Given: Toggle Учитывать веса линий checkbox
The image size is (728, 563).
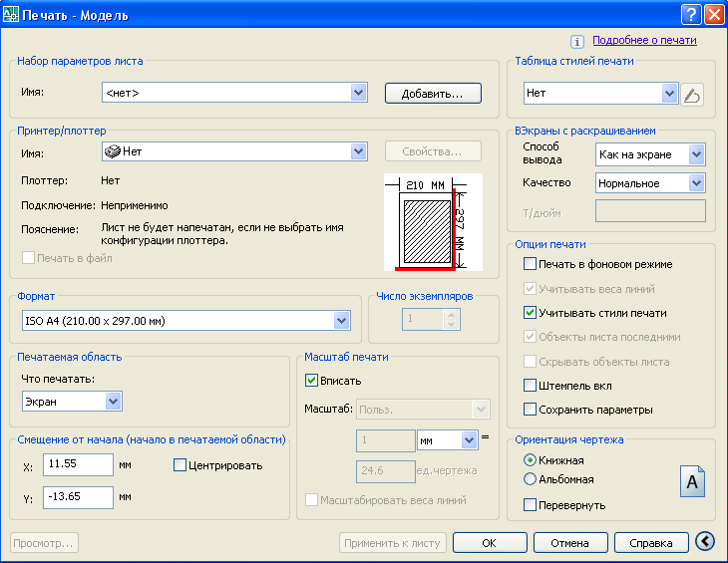Looking at the screenshot, I should pos(530,288).
